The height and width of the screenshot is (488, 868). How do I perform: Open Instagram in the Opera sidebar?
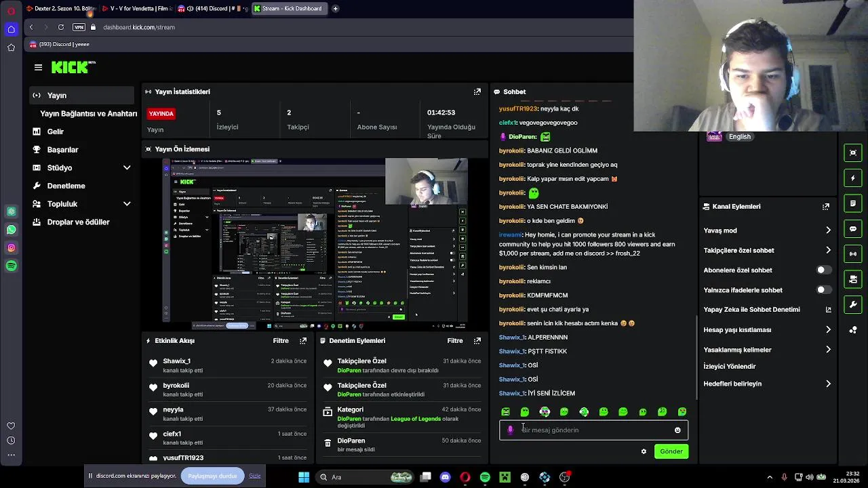pos(11,248)
